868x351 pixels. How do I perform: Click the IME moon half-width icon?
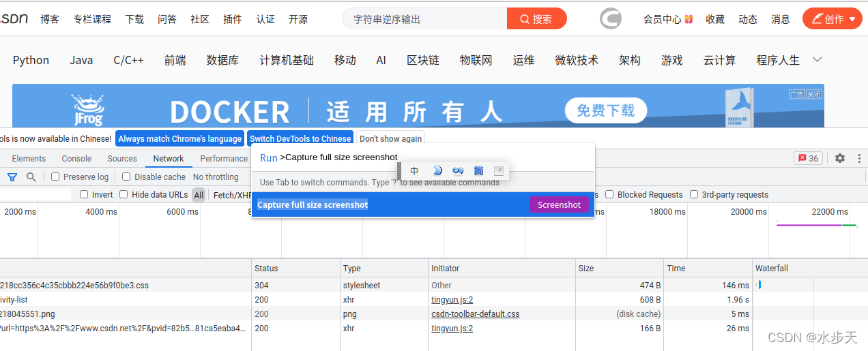coord(437,170)
